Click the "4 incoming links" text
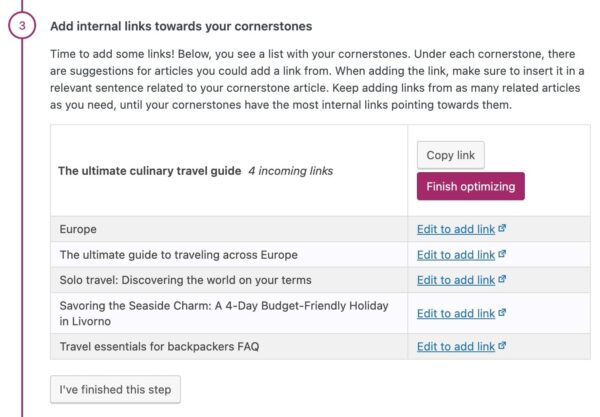This screenshot has width=600, height=417. click(291, 171)
